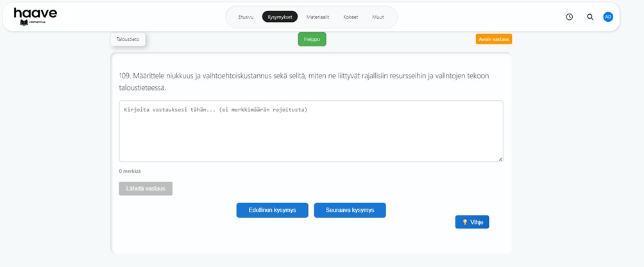Go to Edellinen kysymys

tap(273, 210)
